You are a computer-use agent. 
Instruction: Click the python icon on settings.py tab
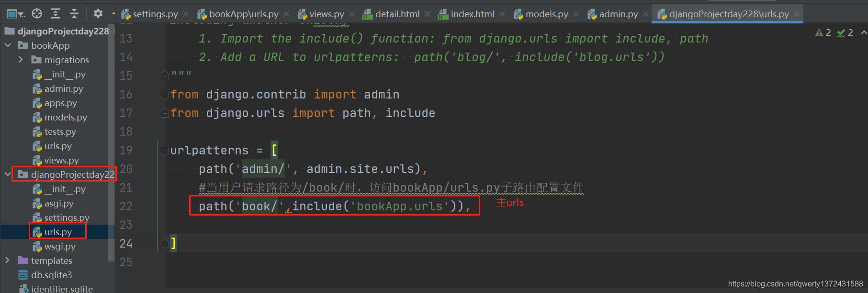[126, 14]
